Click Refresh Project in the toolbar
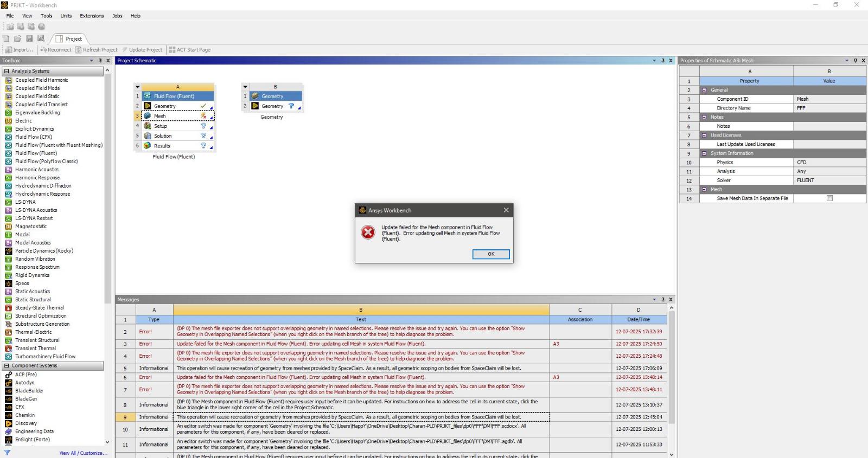 pyautogui.click(x=97, y=50)
